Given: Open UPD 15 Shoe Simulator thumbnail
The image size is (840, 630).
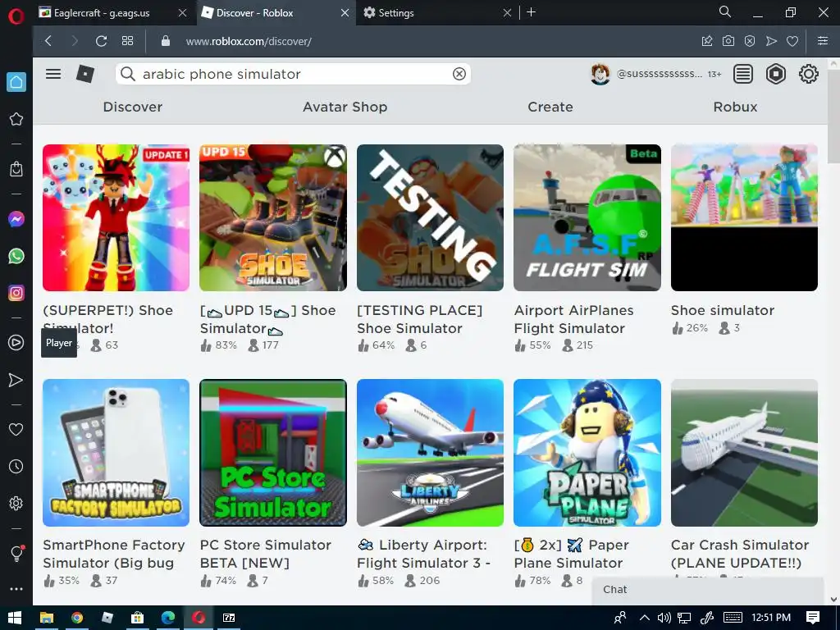Looking at the screenshot, I should (x=272, y=217).
